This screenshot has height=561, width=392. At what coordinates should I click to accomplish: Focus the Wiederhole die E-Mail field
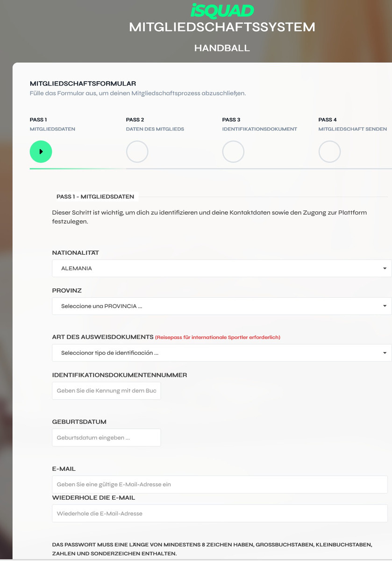click(220, 513)
